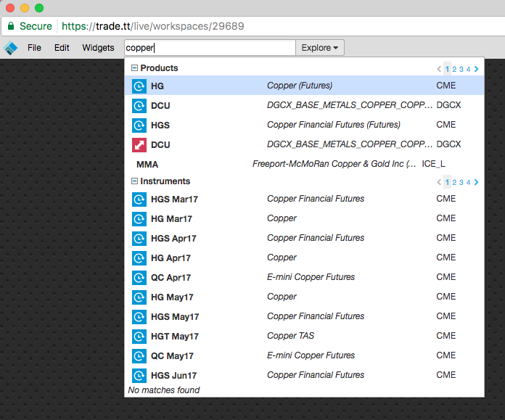Image resolution: width=505 pixels, height=420 pixels.
Task: Click the HGS product icon
Action: coord(139,125)
